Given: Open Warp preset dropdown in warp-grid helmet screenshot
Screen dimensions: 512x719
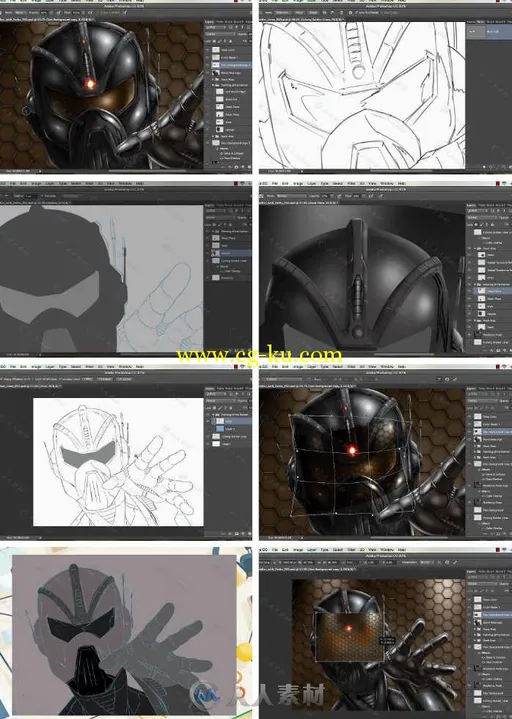Looking at the screenshot, I should click(x=283, y=379).
